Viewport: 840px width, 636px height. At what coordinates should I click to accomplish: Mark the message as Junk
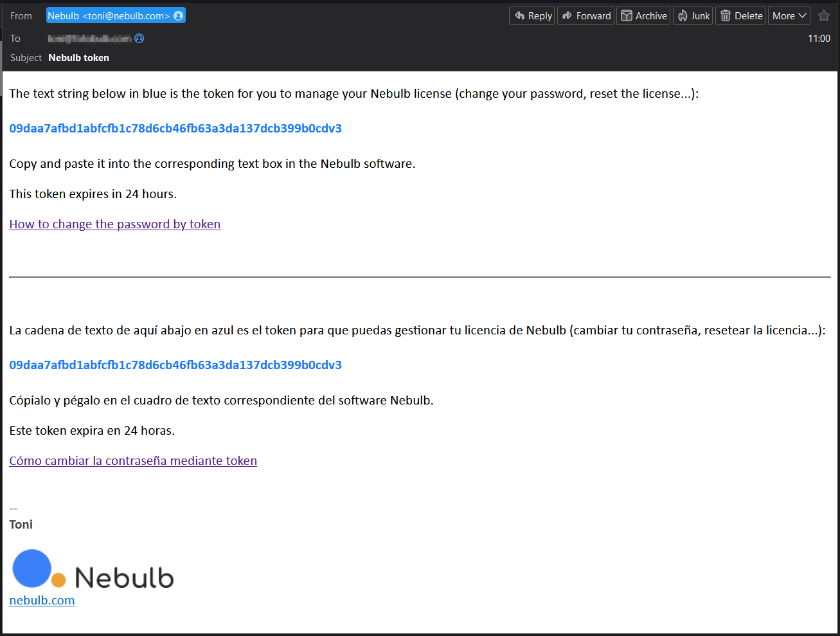point(693,16)
